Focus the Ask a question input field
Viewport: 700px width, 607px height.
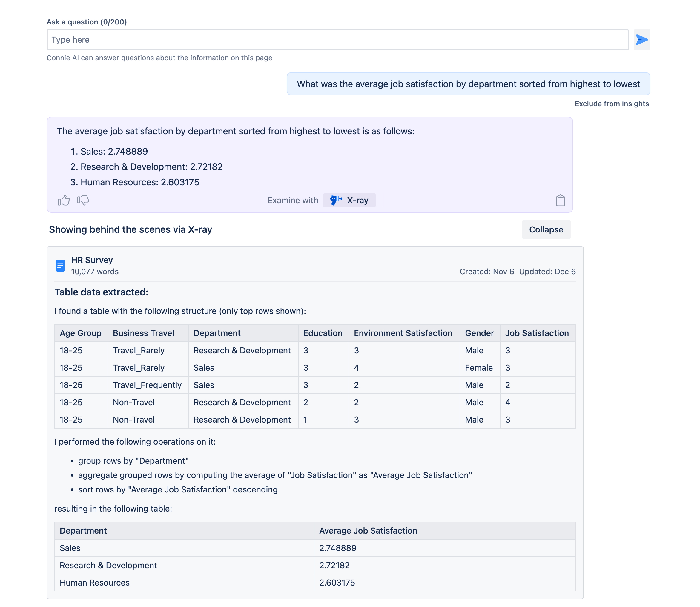(337, 40)
